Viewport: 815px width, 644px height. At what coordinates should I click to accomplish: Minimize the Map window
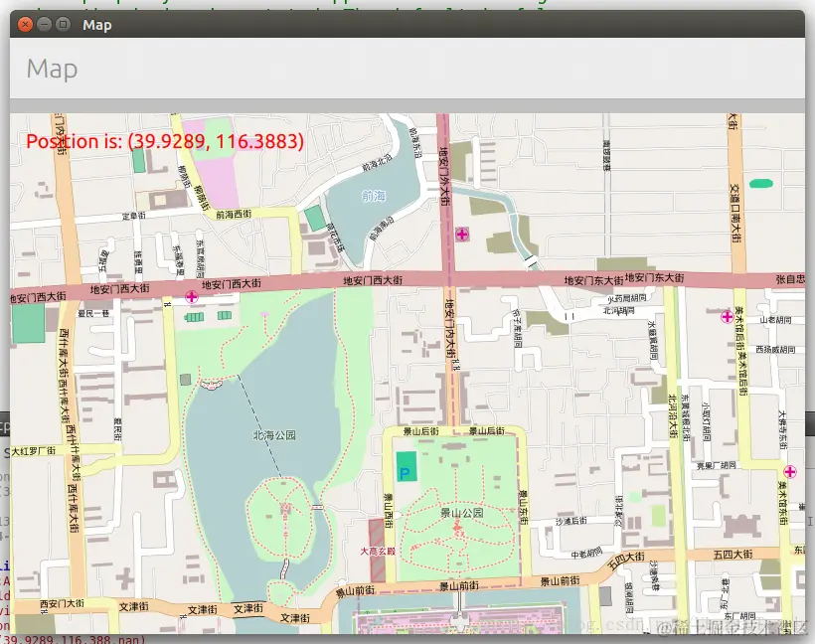[44, 25]
